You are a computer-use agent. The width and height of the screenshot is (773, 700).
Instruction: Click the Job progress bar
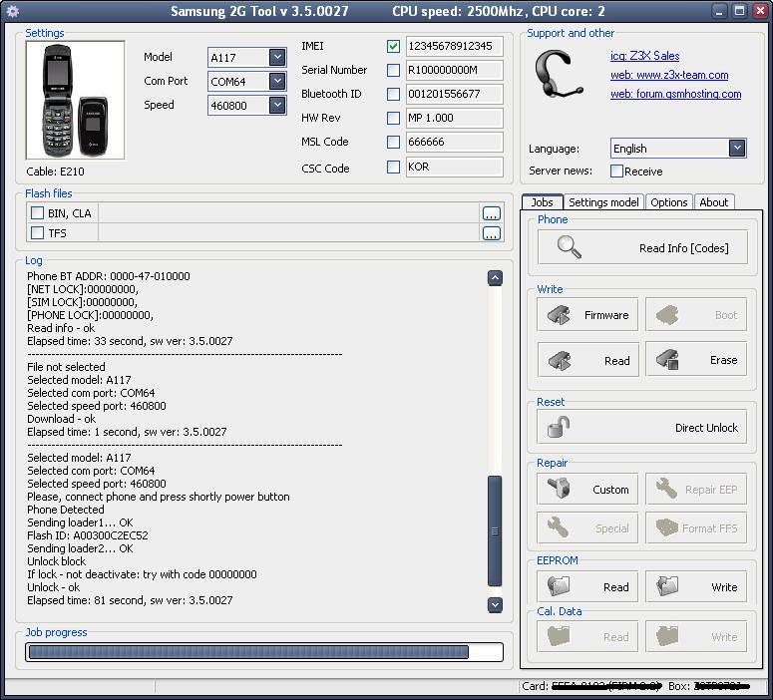click(264, 652)
